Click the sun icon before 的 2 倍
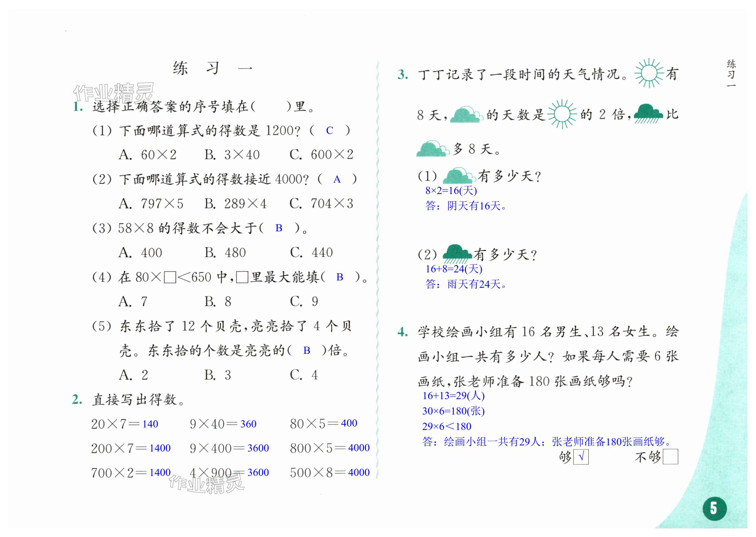756x537 pixels. [x=562, y=114]
